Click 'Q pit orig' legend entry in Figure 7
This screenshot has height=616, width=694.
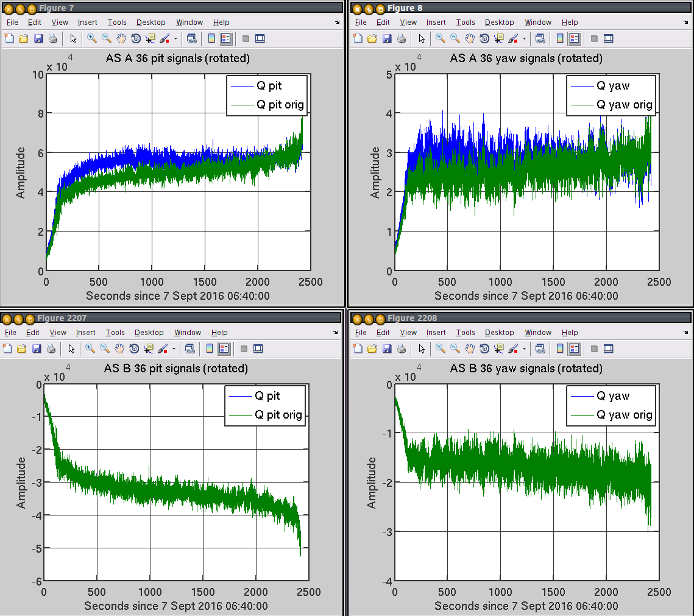[x=267, y=104]
